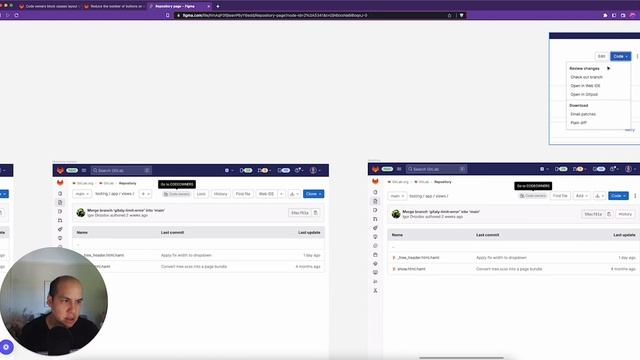Open show.html.haml file in right mockup
Image resolution: width=640 pixels, height=360 pixels.
[411, 269]
